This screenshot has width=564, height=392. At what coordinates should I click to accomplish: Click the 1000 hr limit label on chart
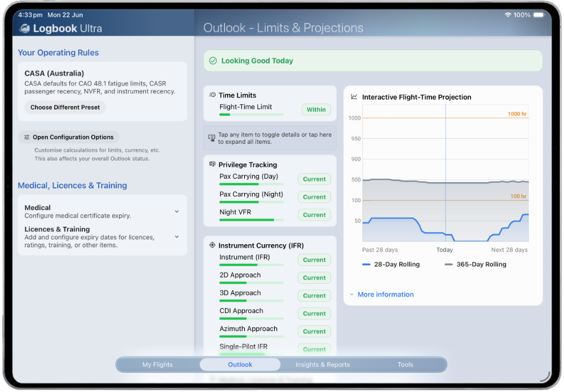click(x=518, y=114)
